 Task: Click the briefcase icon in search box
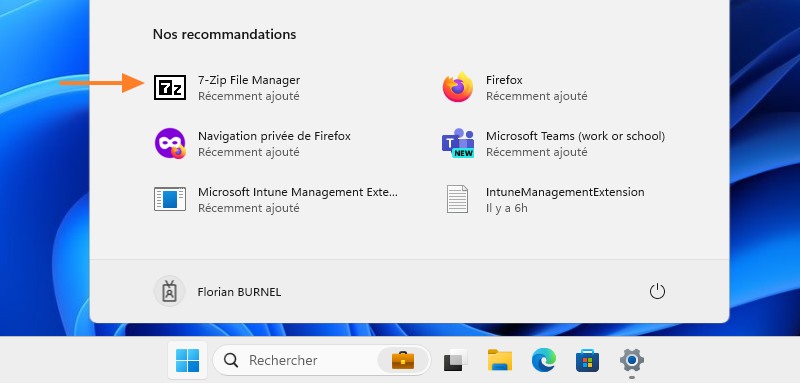pos(403,361)
